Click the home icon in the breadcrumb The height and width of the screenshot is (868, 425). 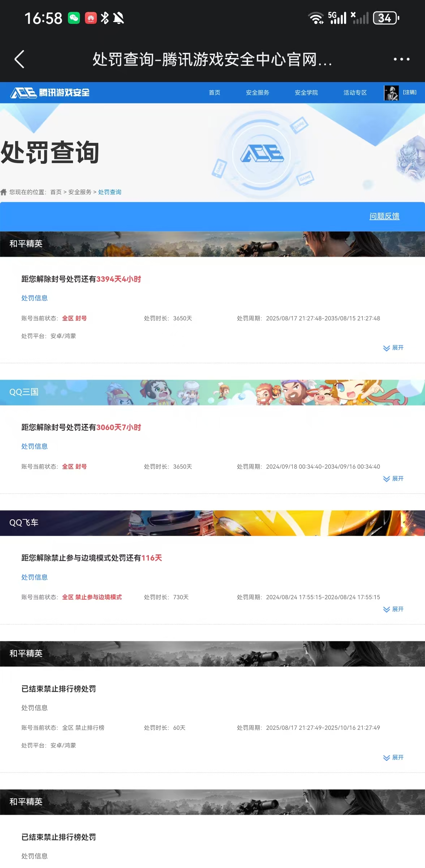4,192
